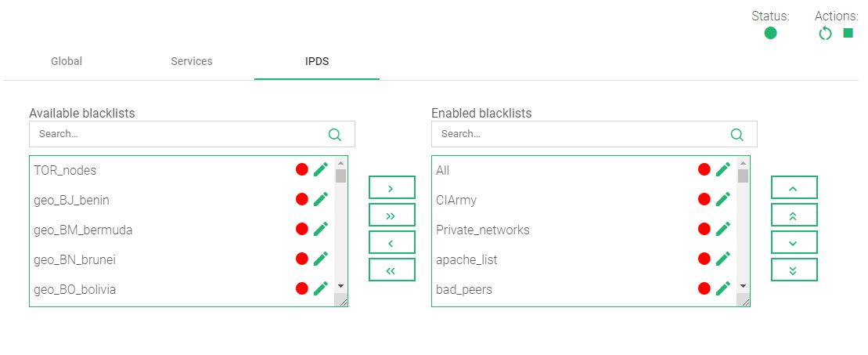This screenshot has height=355, width=868.
Task: Click search icon in Available blacklists
Action: [x=335, y=134]
